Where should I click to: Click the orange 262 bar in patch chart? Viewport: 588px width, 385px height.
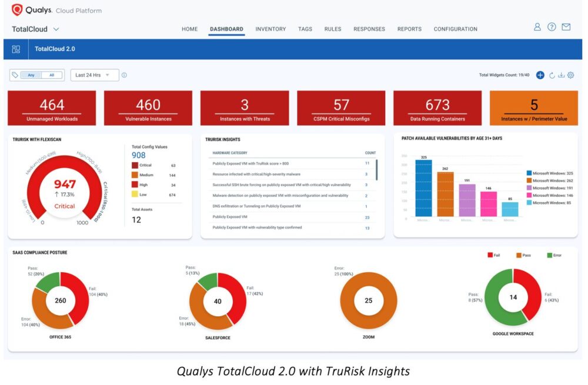coord(445,194)
